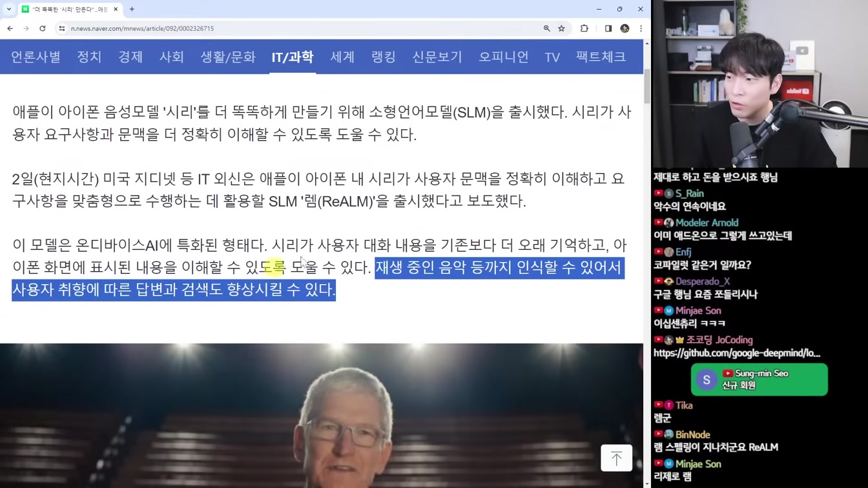Click the webcam video of the streamer
The height and width of the screenshot is (488, 868).
759,84
